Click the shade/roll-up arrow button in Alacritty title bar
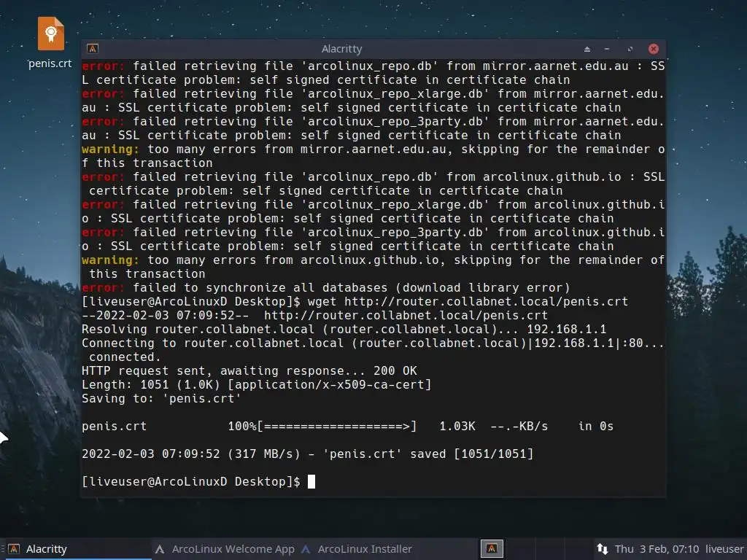The width and height of the screenshot is (747, 560). pos(587,49)
